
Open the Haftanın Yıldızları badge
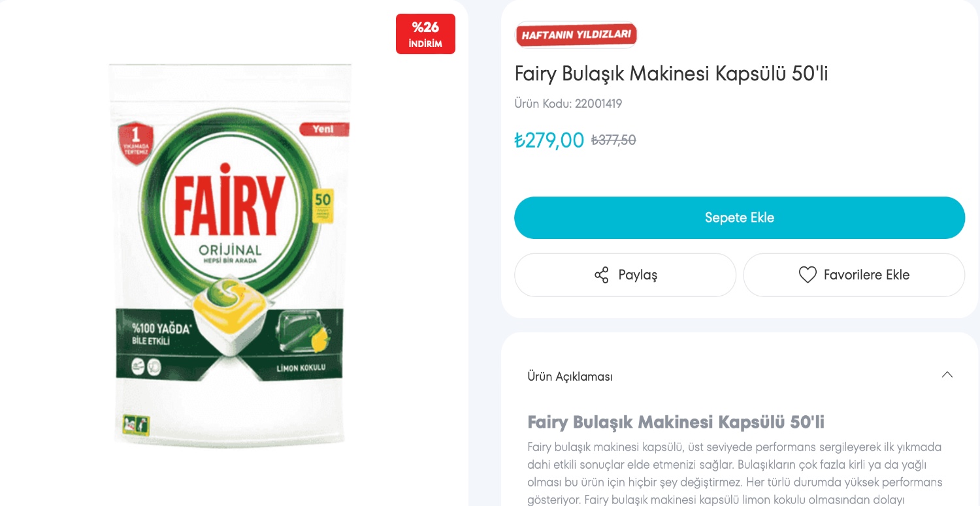[x=576, y=35]
